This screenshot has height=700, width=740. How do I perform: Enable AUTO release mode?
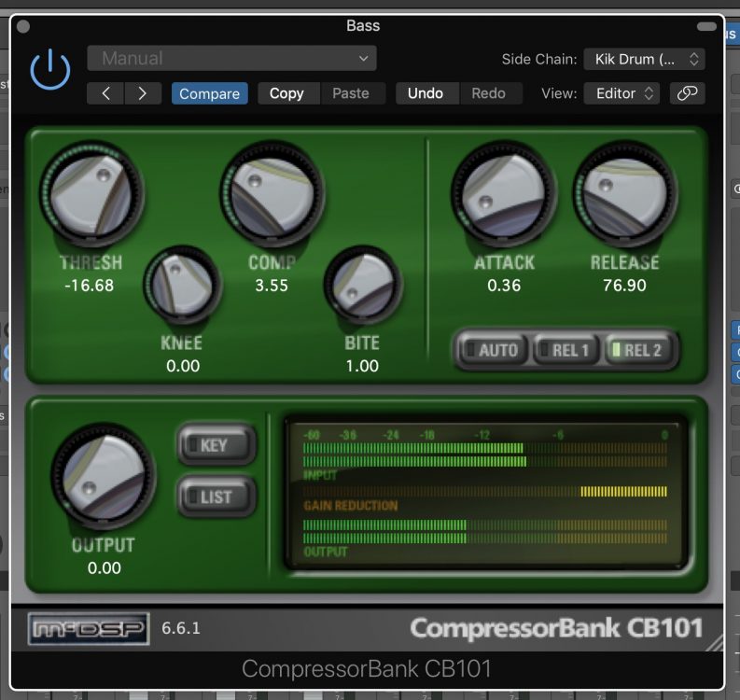pyautogui.click(x=491, y=350)
